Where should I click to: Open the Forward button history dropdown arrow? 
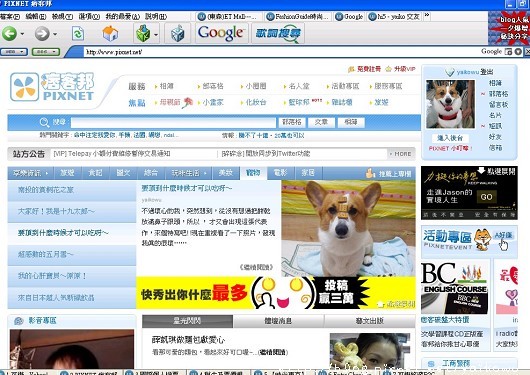pyautogui.click(x=55, y=34)
